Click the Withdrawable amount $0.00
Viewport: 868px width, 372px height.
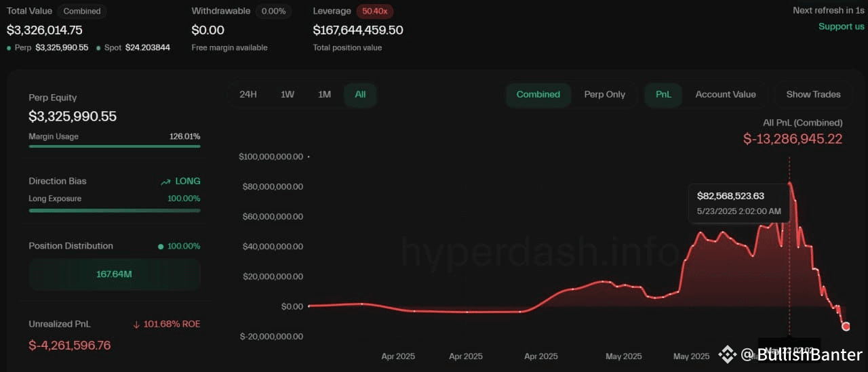point(208,30)
